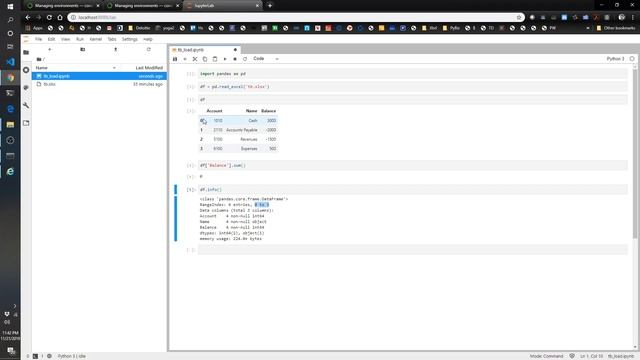
Task: Cut the selected cell with the scissors icon
Action: pyautogui.click(x=195, y=59)
